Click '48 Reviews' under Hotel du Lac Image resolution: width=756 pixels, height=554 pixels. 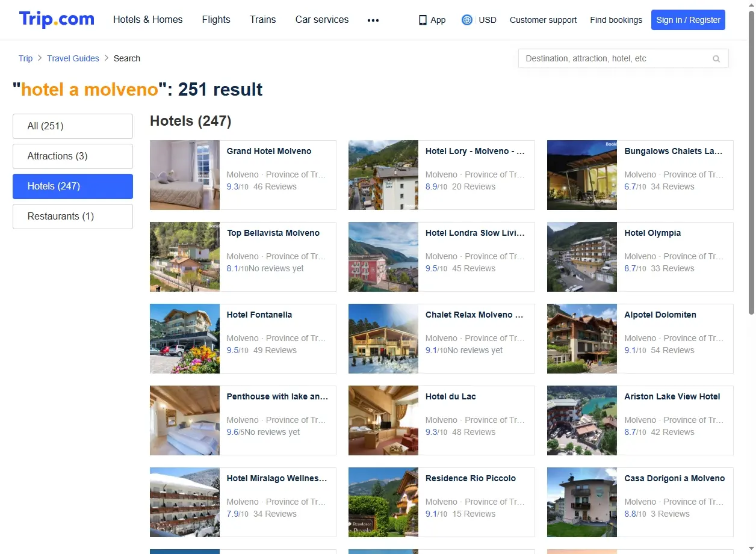[x=474, y=432]
